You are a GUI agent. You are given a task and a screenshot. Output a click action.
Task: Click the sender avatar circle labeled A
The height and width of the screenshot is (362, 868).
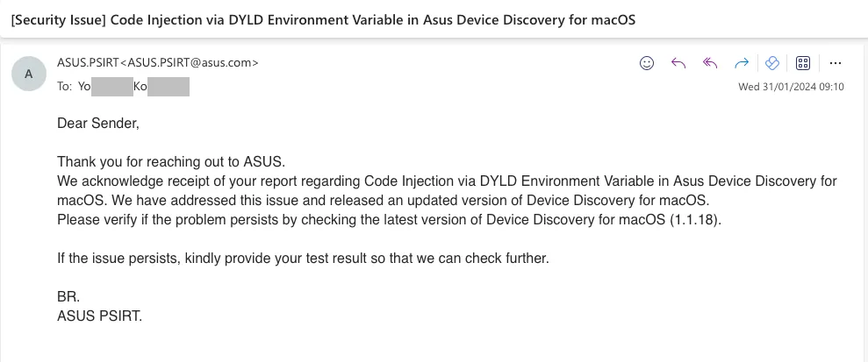29,74
